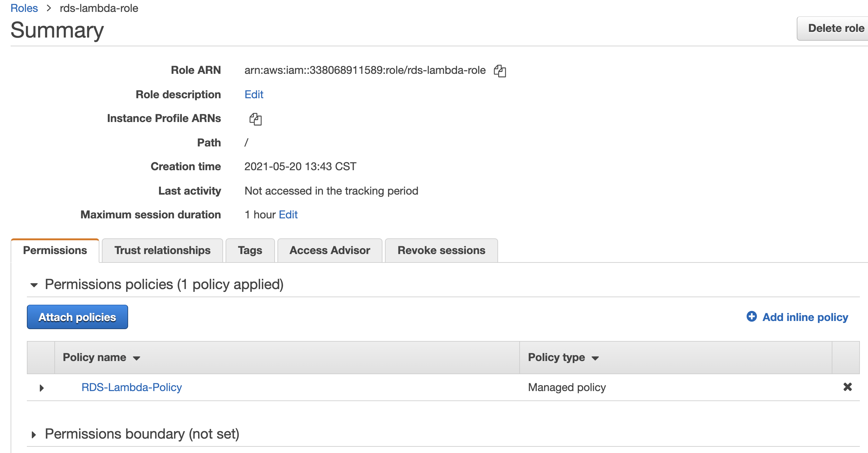Screen dimensions: 868x453
Task: Go to the Access Advisor tab
Action: pos(330,250)
